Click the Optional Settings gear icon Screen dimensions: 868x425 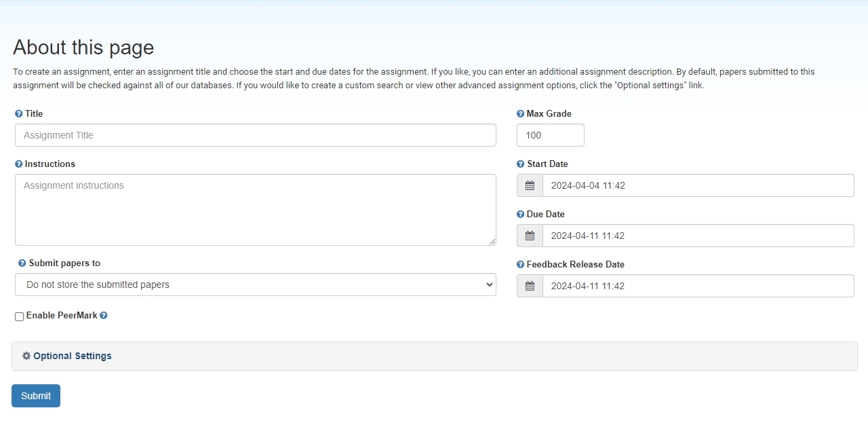click(26, 356)
